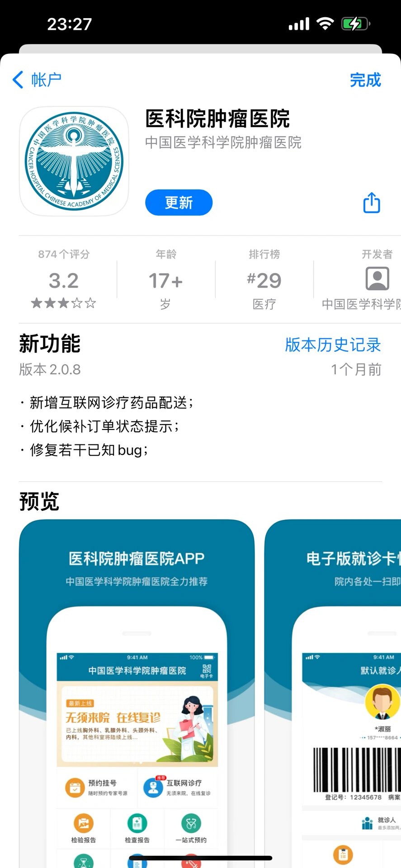Tap the 互联网诊疗 icon in preview

[153, 787]
